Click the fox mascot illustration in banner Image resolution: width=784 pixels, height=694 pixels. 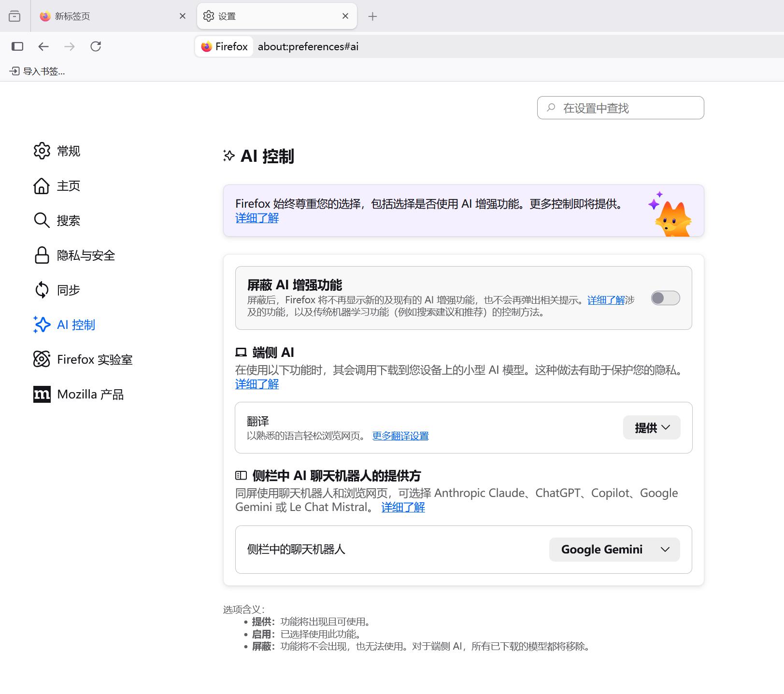coord(670,214)
